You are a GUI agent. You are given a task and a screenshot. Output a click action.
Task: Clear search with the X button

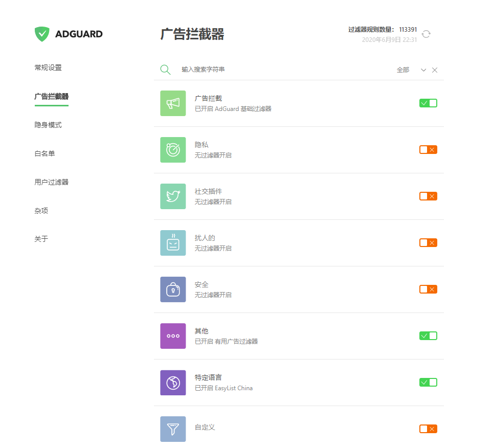(x=435, y=70)
